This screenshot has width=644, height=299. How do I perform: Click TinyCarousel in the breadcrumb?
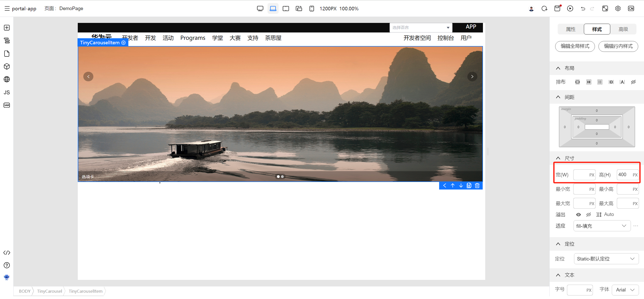pyautogui.click(x=50, y=291)
